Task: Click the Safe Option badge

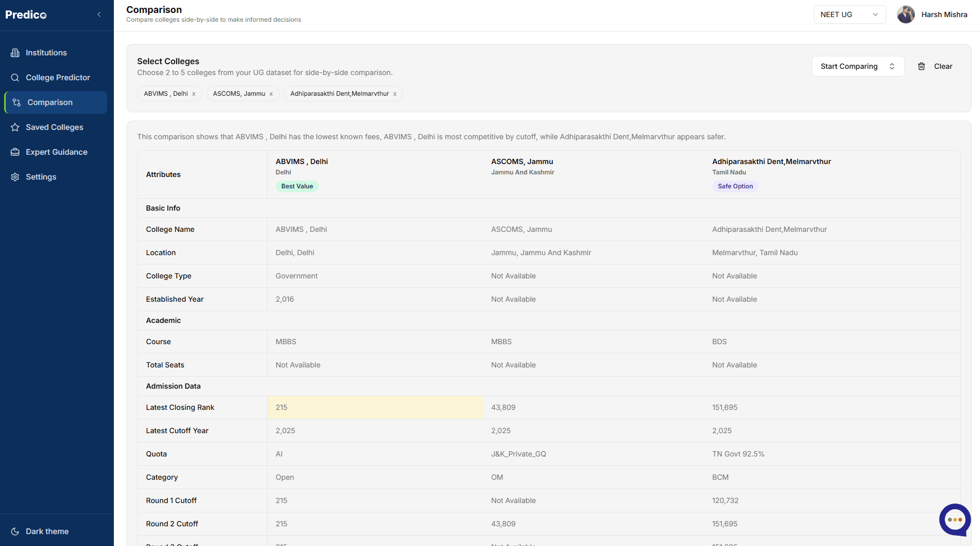Action: [x=735, y=186]
